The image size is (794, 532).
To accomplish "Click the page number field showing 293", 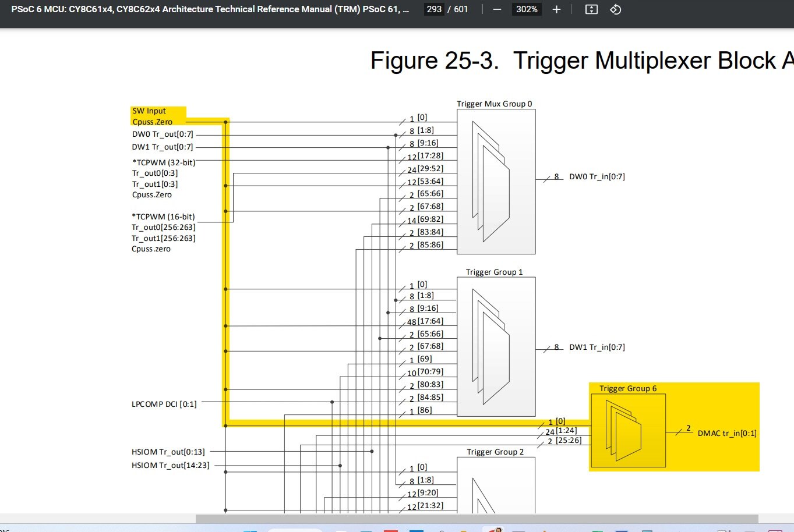I will [434, 9].
